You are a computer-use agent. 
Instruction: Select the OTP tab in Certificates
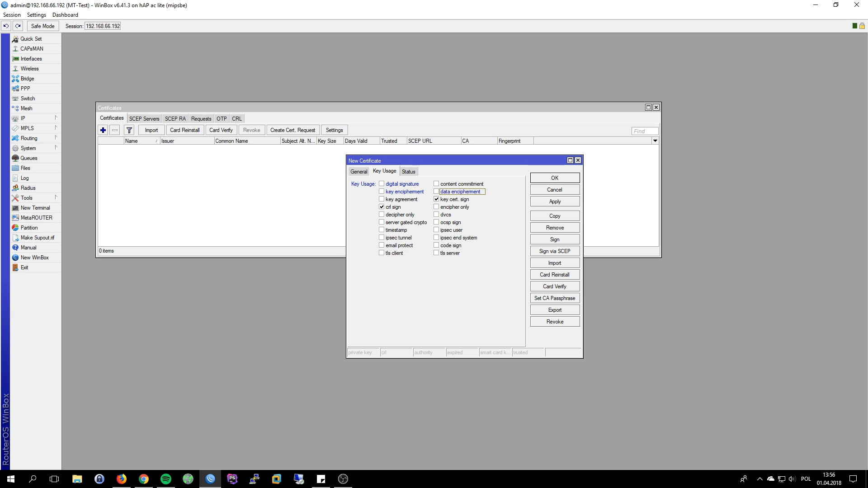tap(222, 118)
